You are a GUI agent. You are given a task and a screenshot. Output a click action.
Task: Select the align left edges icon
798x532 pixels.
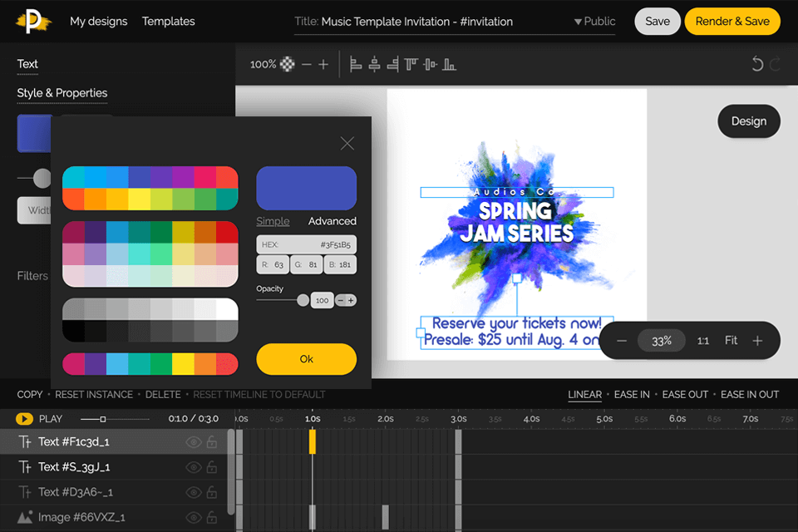(356, 62)
